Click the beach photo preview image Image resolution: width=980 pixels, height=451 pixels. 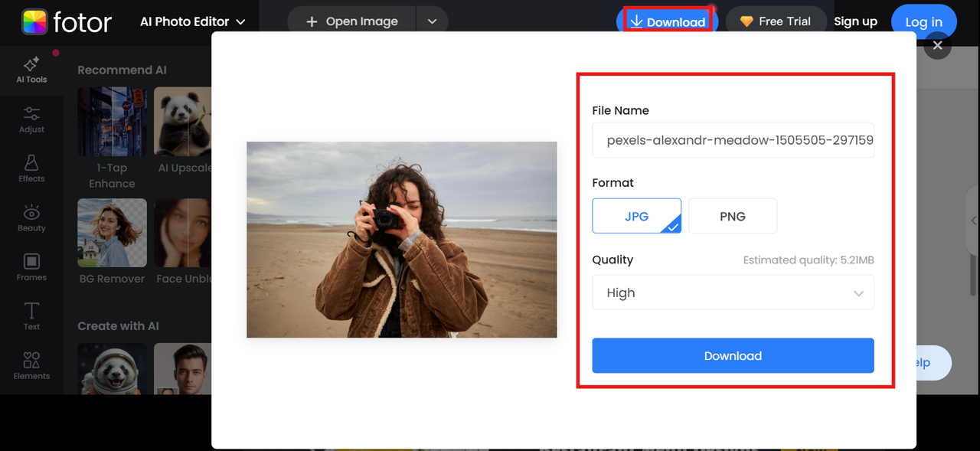[401, 240]
